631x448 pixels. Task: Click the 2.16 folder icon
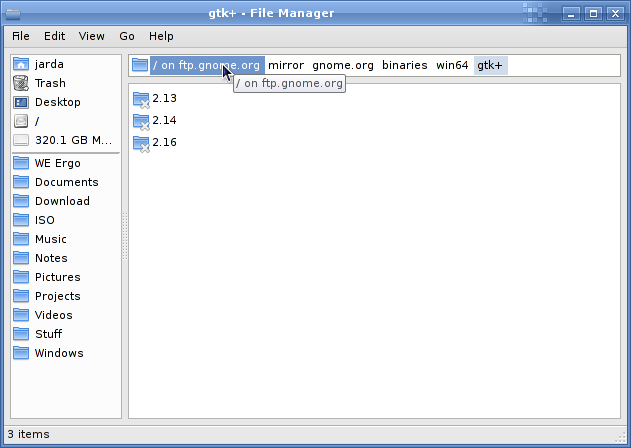(x=141, y=143)
